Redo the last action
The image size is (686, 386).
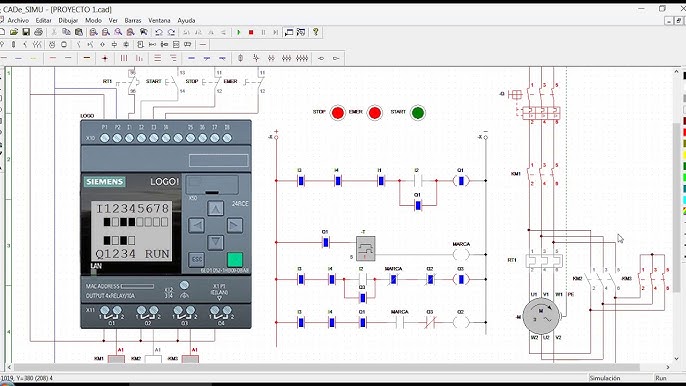coord(172,32)
